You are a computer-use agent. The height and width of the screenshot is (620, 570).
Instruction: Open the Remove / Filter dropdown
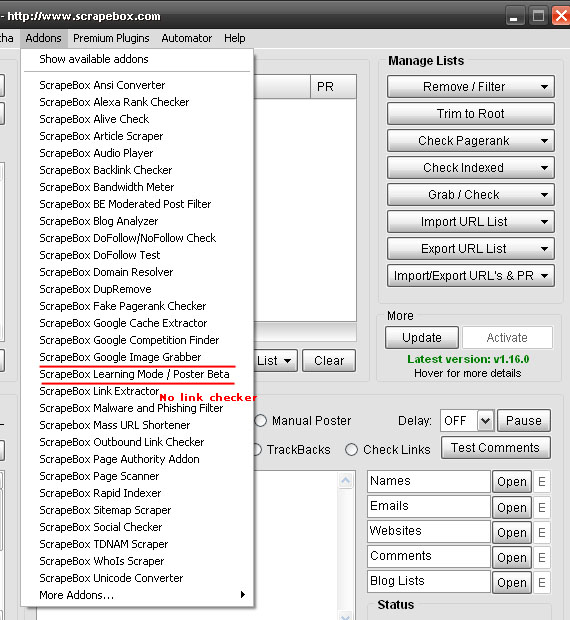click(471, 87)
